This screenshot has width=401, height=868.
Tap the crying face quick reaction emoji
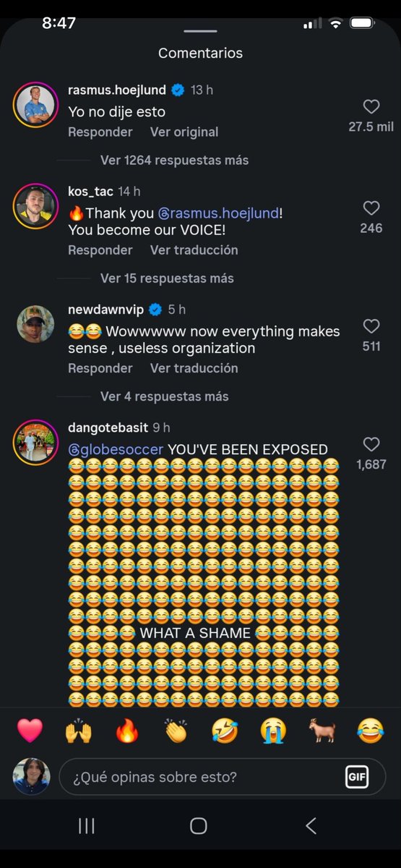273,731
